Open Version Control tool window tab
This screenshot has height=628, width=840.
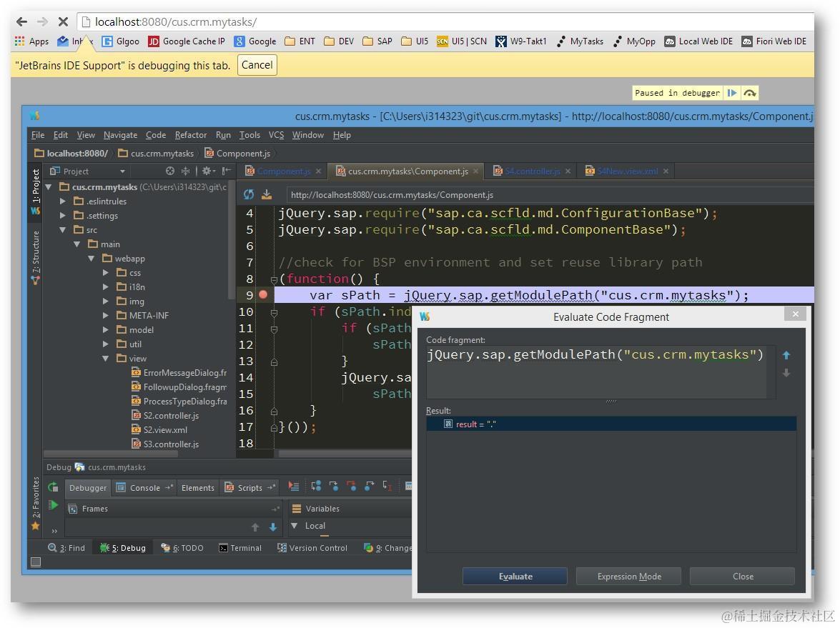[312, 548]
